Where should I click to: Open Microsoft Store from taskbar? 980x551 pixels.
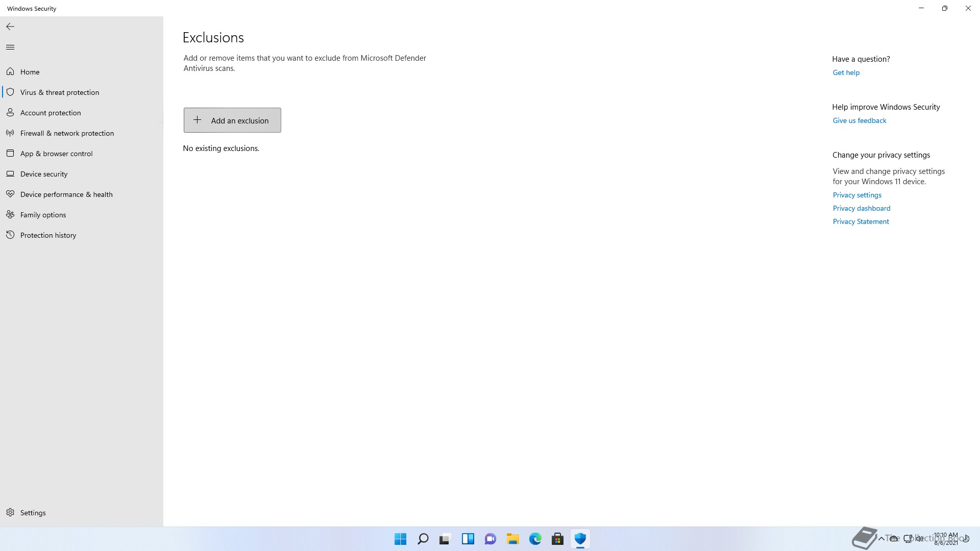558,539
